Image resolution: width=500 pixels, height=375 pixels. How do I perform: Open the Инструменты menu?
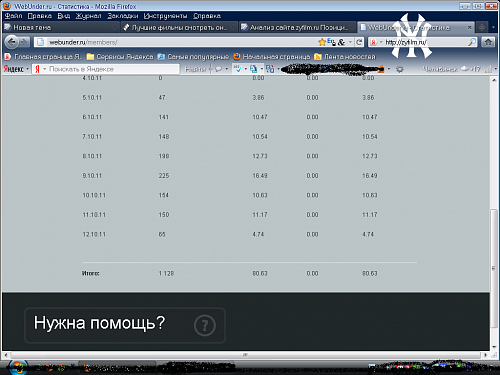click(x=165, y=16)
